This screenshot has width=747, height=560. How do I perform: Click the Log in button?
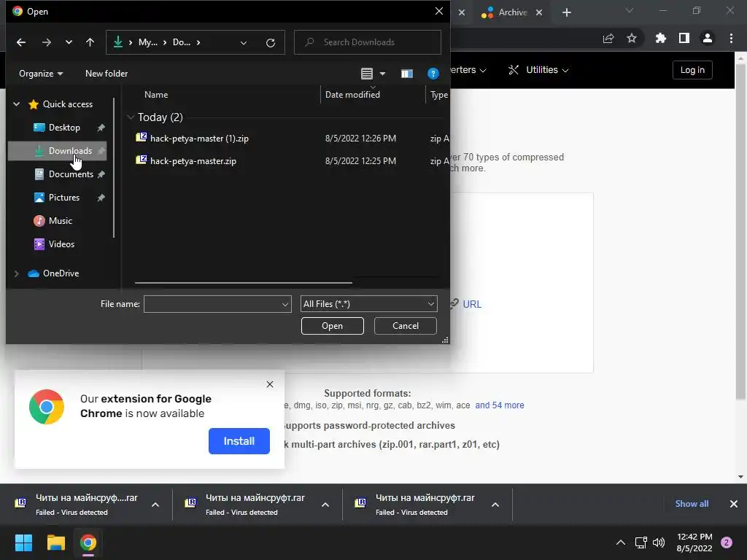click(x=692, y=70)
